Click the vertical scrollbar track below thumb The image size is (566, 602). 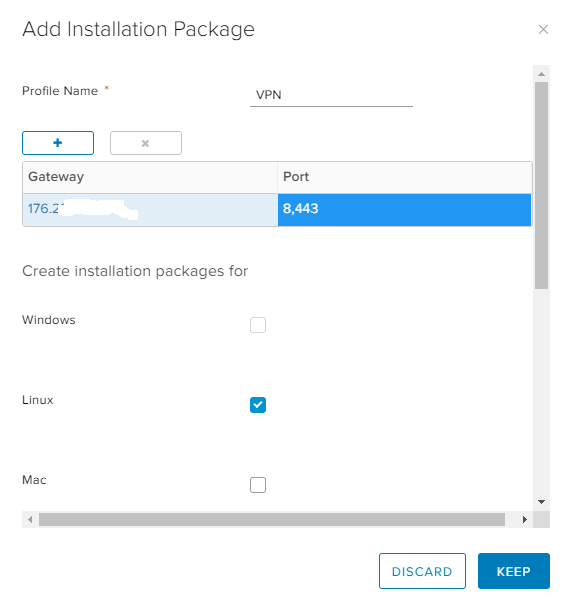[x=541, y=392]
